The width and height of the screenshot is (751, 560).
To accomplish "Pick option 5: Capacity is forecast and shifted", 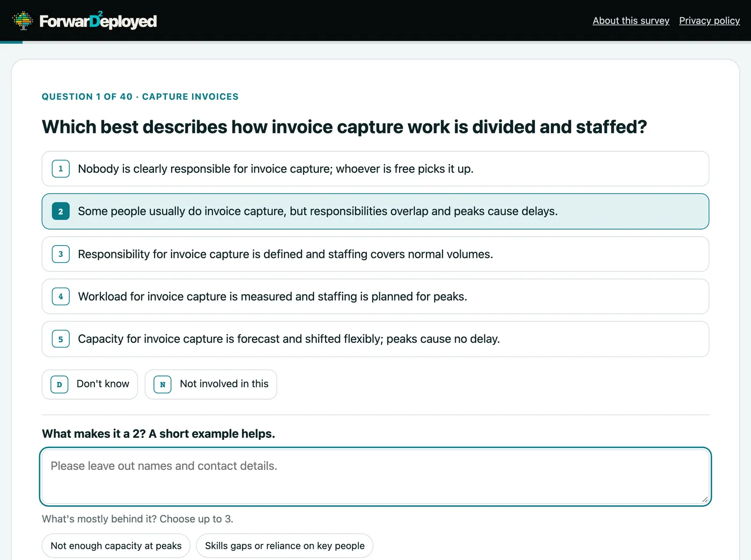I will coord(376,339).
